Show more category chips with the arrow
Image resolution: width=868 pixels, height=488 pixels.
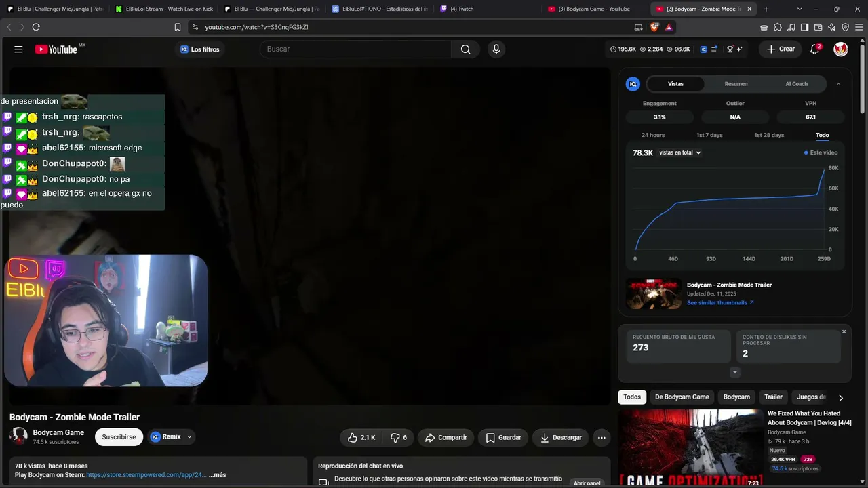[x=841, y=398]
